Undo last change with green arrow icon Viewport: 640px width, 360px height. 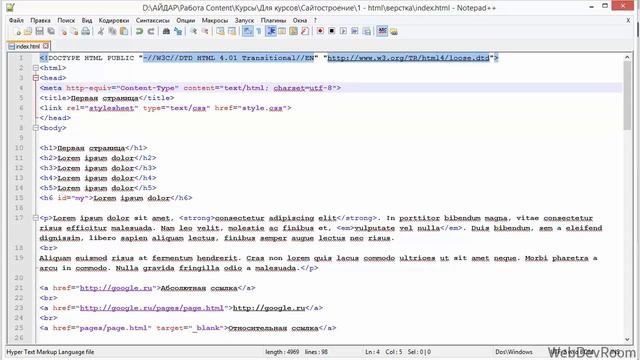(139, 31)
